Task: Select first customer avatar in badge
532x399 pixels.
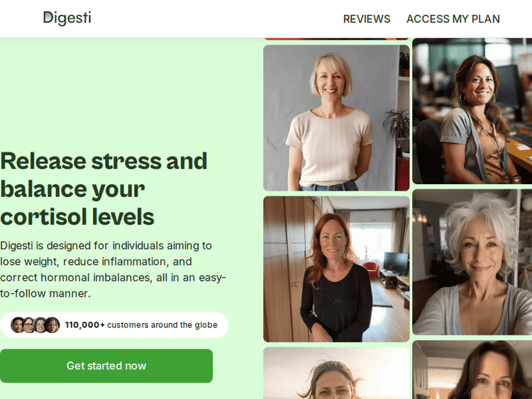Action: click(x=18, y=325)
